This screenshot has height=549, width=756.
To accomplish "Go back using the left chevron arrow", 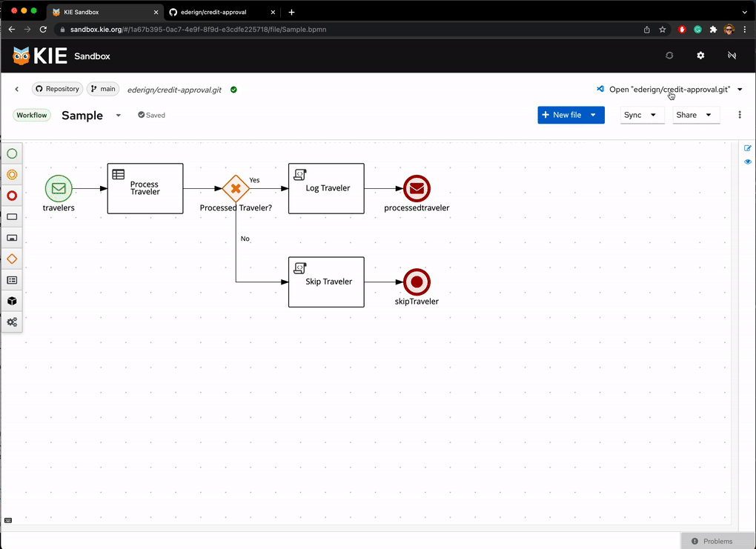I will click(x=17, y=89).
